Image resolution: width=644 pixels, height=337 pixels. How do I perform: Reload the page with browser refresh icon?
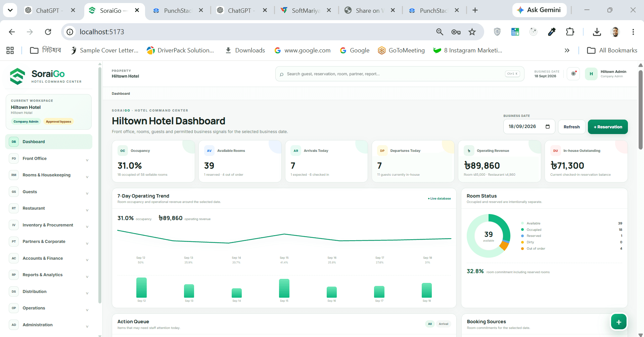click(x=48, y=32)
